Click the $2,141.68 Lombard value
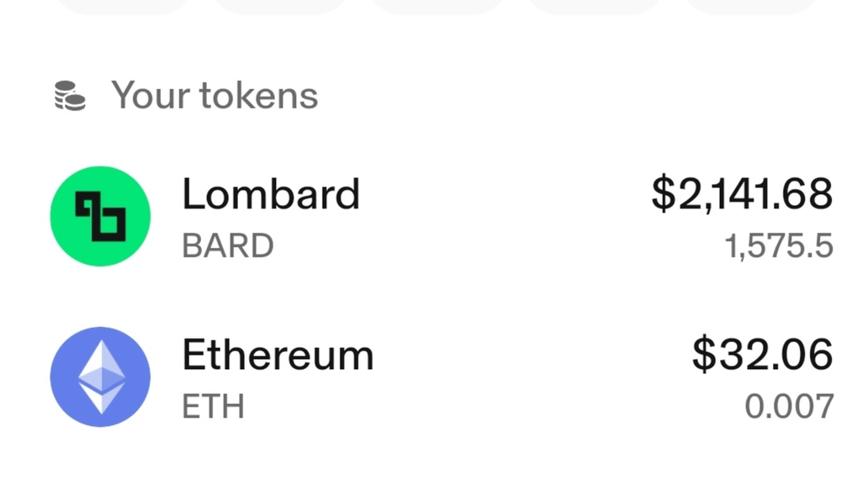 coord(742,194)
